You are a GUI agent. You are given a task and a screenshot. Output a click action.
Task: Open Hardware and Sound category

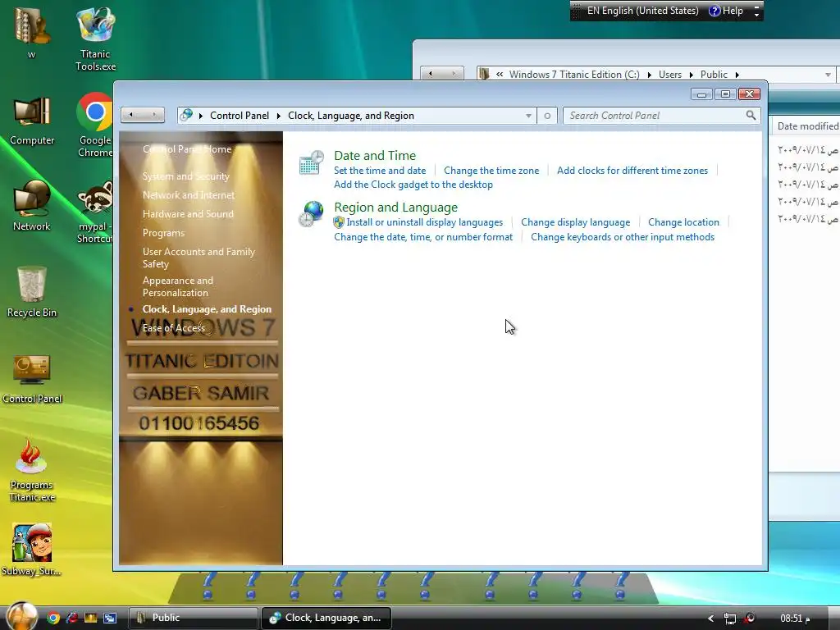(x=188, y=214)
